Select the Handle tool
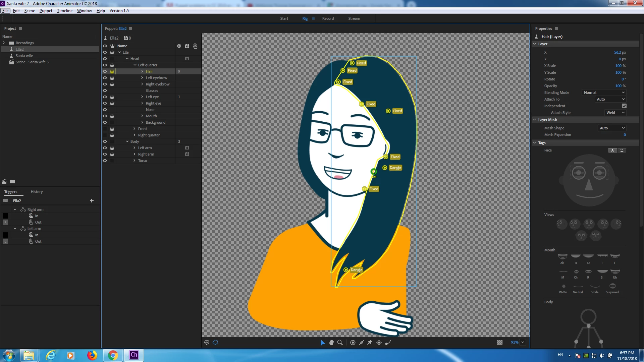644x362 pixels. 353,342
